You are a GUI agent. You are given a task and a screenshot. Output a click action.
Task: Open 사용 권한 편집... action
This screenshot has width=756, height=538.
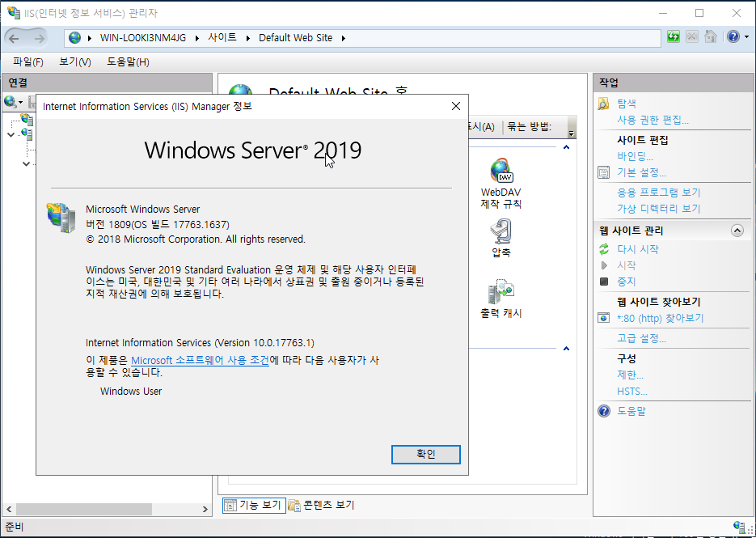[653, 120]
